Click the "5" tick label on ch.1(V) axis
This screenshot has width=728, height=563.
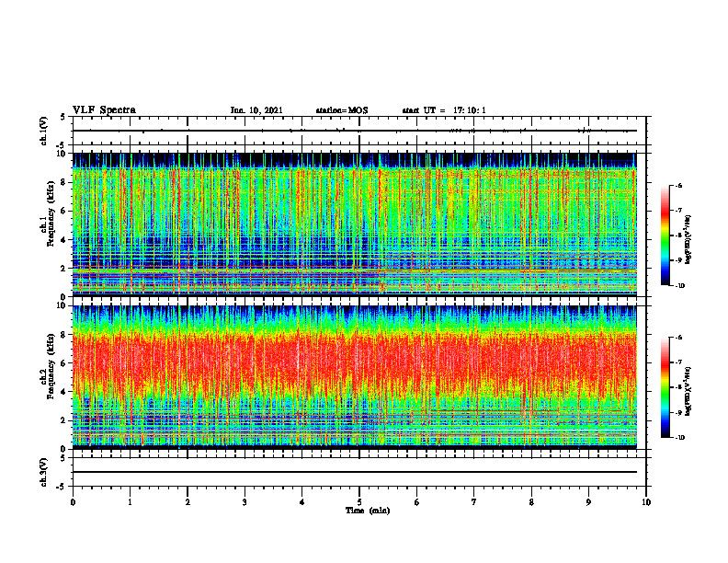[x=63, y=118]
